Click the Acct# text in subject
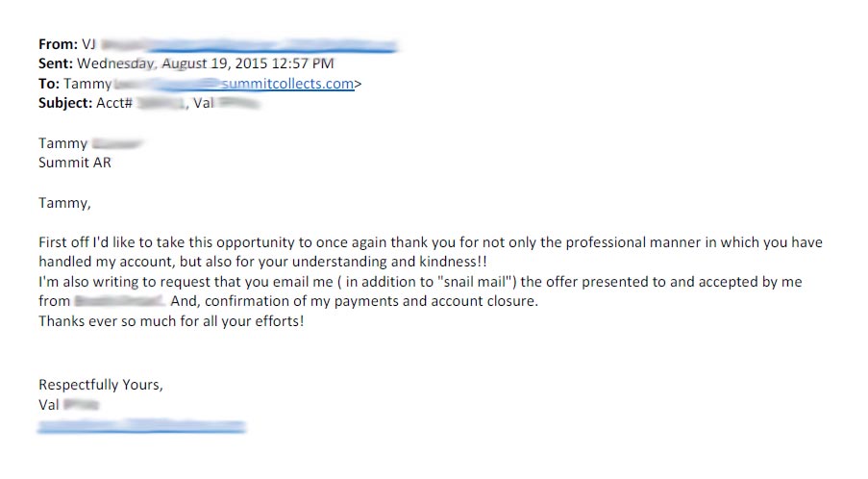Image resolution: width=868 pixels, height=479 pixels. click(x=114, y=103)
